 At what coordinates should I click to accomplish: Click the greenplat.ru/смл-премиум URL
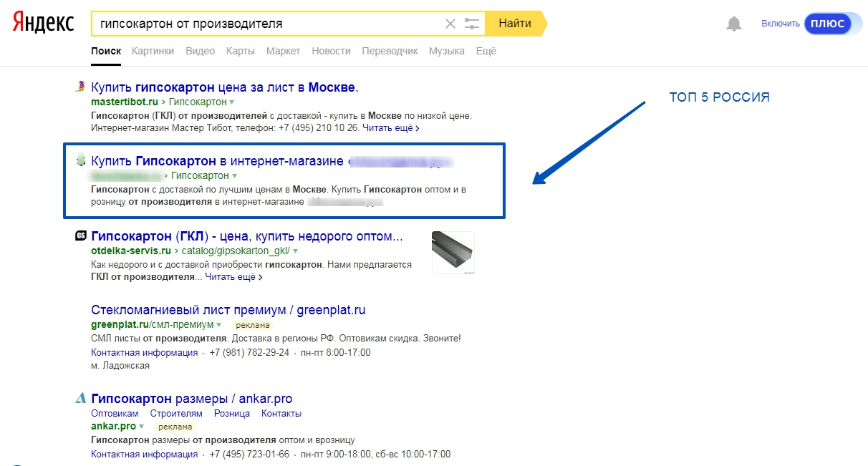click(x=153, y=325)
